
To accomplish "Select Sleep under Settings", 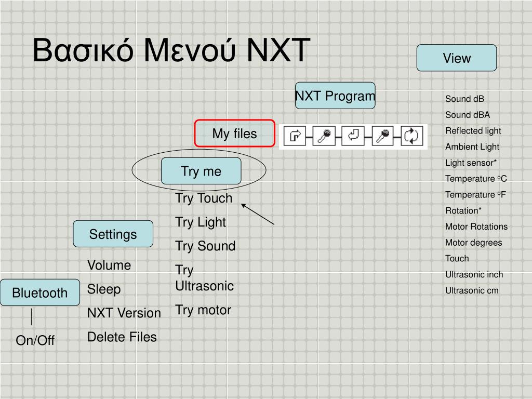I will point(104,289).
